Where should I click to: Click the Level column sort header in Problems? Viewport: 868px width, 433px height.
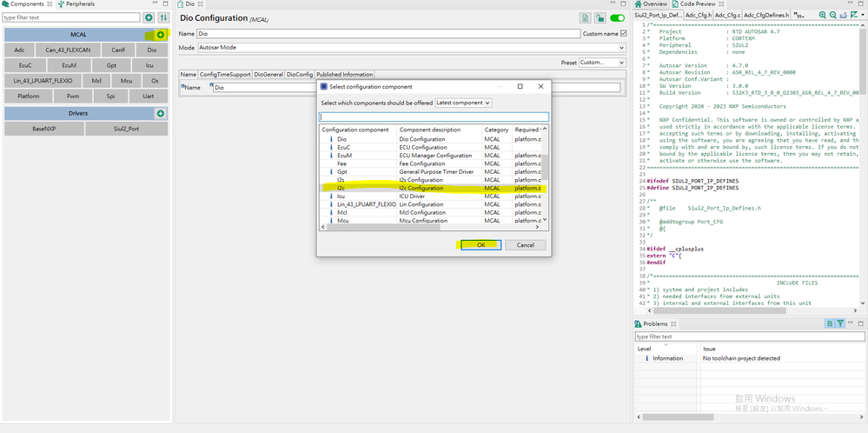pos(666,350)
